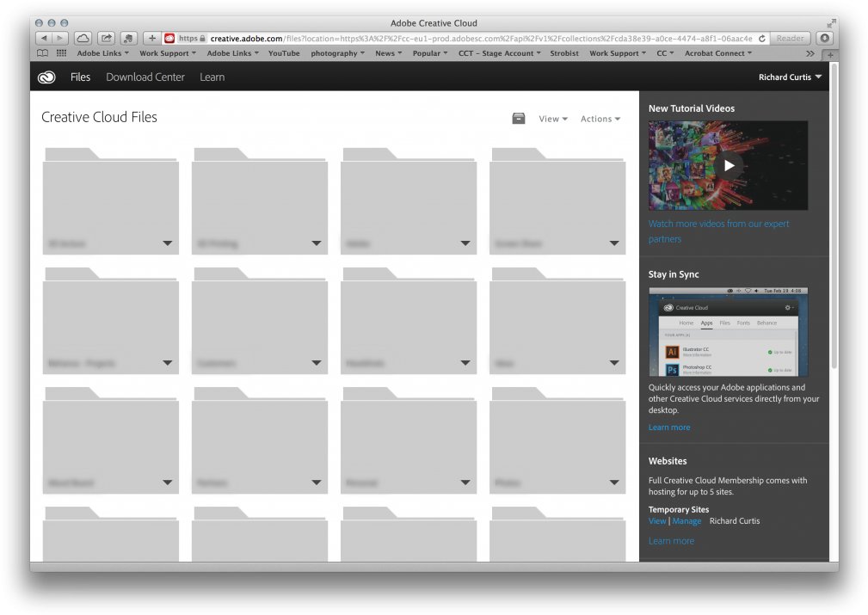The image size is (868, 615).
Task: Open Safari Downloads button
Action: 825,38
